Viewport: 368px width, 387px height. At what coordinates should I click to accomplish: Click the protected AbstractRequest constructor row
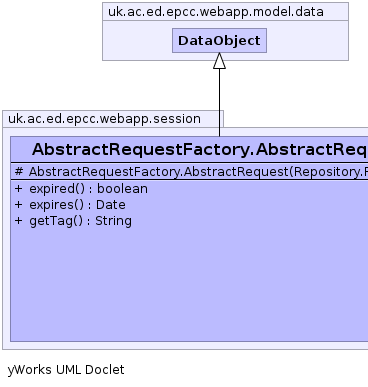(x=189, y=171)
